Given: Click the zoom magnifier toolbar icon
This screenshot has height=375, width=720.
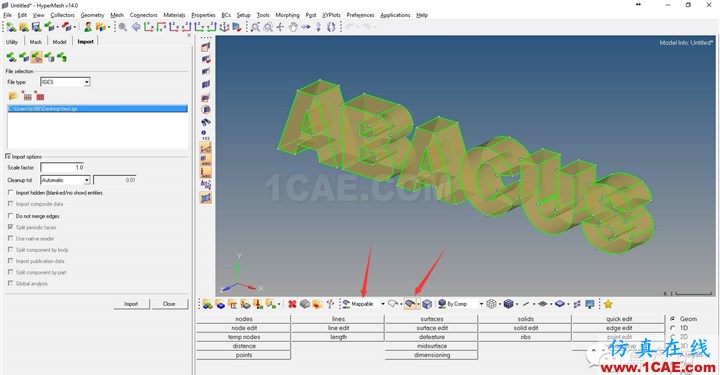Looking at the screenshot, I should coord(123,27).
